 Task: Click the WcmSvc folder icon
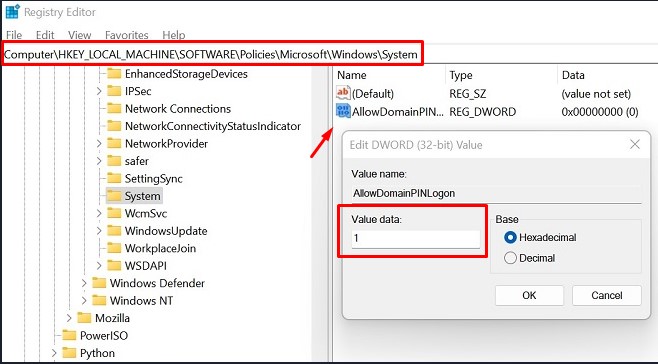point(114,213)
